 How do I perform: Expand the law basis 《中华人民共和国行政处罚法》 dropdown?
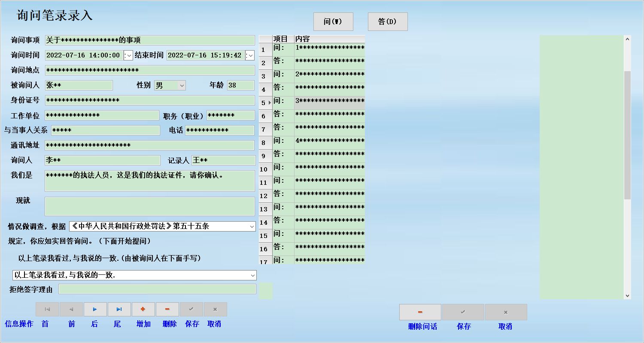click(x=252, y=226)
